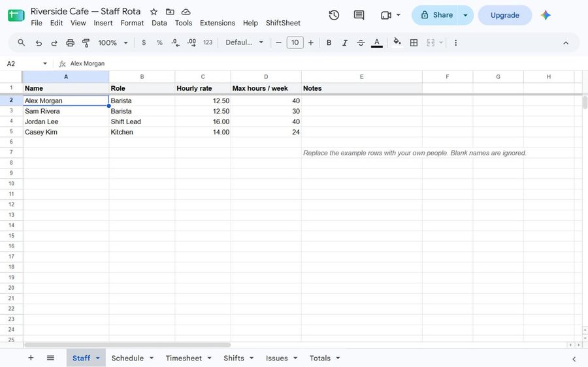588x367 pixels.
Task: Switch to the Timesheet sheet tab
Action: (x=184, y=358)
